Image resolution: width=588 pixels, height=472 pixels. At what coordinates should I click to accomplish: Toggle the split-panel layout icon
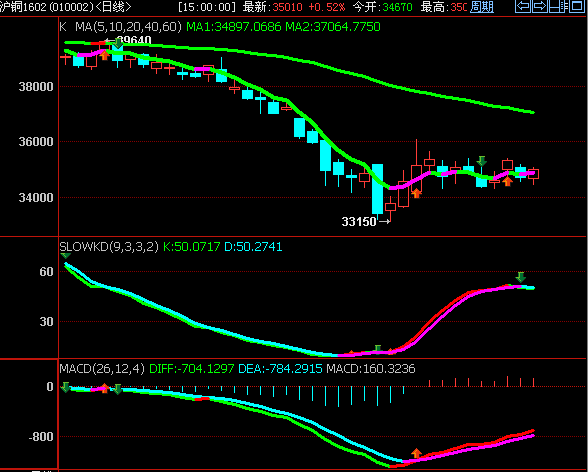558,6
